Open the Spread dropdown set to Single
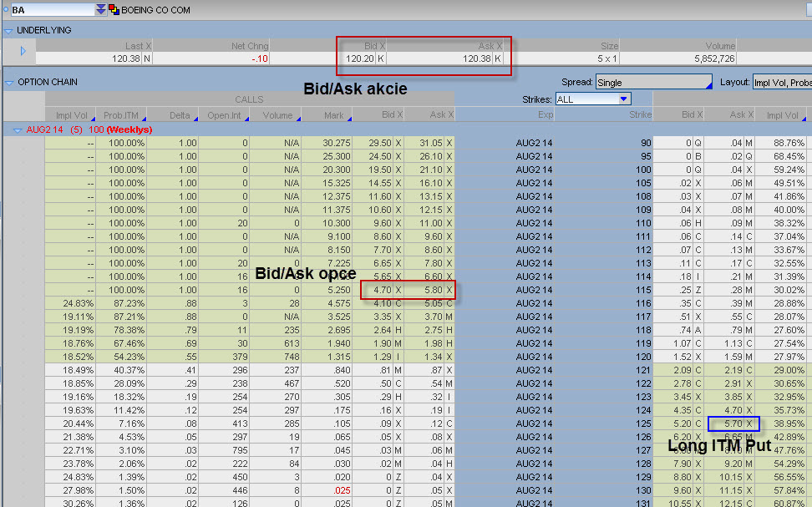The height and width of the screenshot is (507, 812). (653, 83)
